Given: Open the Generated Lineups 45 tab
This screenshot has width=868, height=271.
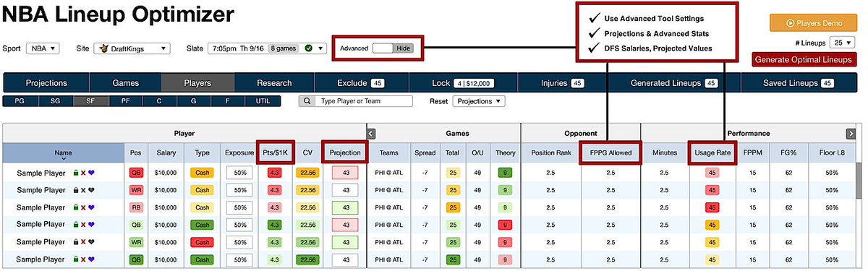Looking at the screenshot, I should click(673, 83).
